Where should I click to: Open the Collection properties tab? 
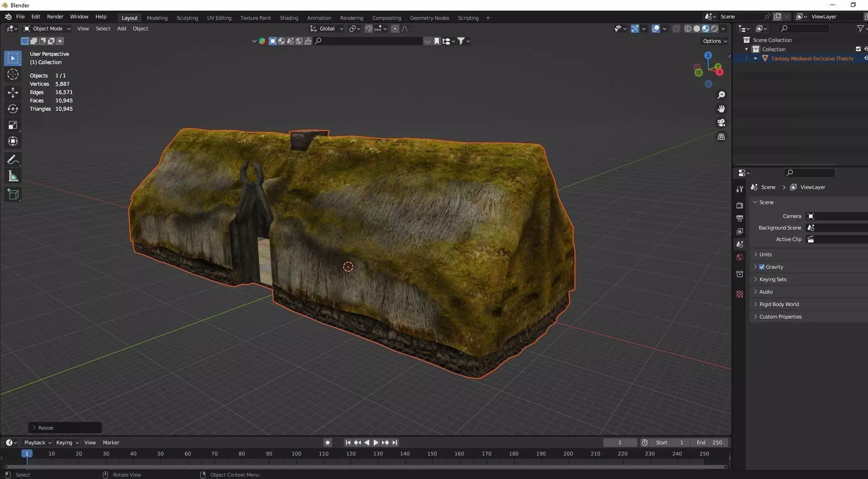(740, 274)
